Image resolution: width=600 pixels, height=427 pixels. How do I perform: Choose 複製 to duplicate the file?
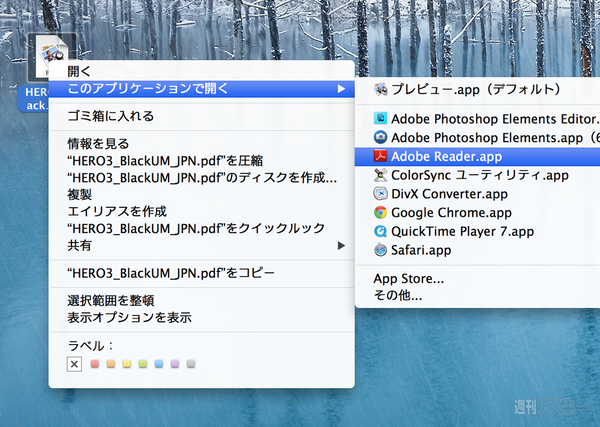[202, 194]
